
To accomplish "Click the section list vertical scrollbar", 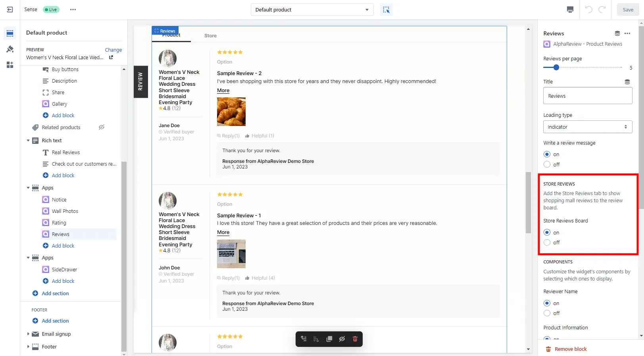I will coord(124,256).
